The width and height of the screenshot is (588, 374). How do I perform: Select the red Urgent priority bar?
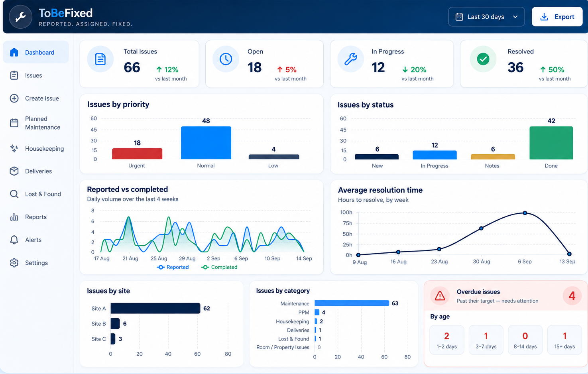click(137, 154)
